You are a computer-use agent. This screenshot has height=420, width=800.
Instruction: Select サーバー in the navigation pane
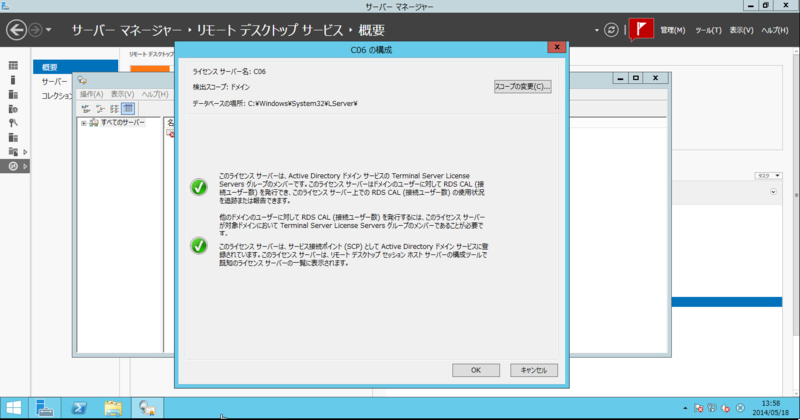pos(54,81)
